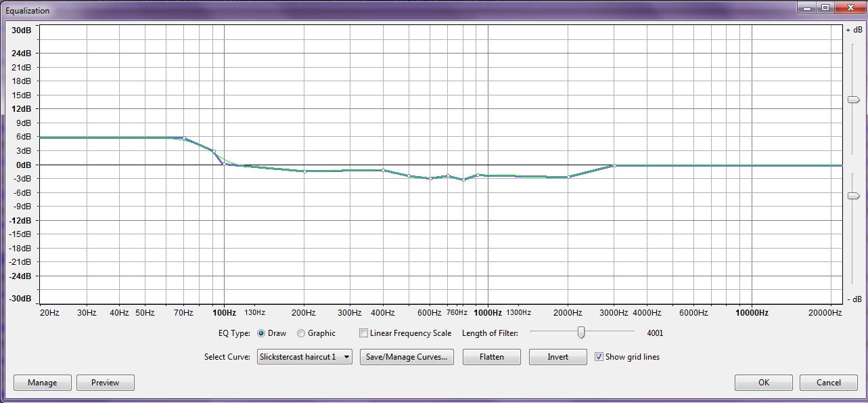This screenshot has width=868, height=403.
Task: Select the curve control point at 2000Hz
Action: 568,177
